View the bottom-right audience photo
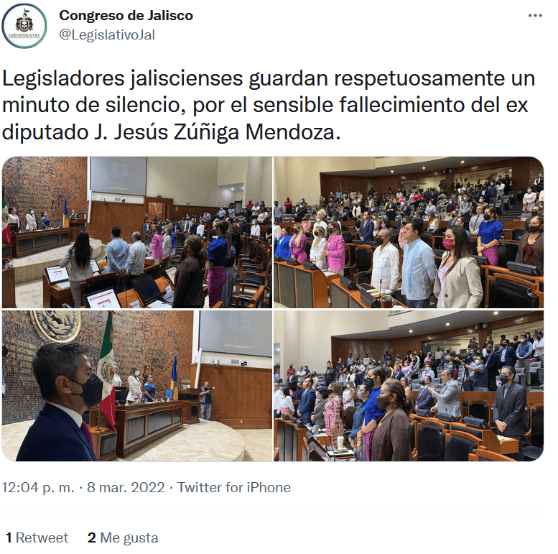558x554 pixels. (x=409, y=386)
